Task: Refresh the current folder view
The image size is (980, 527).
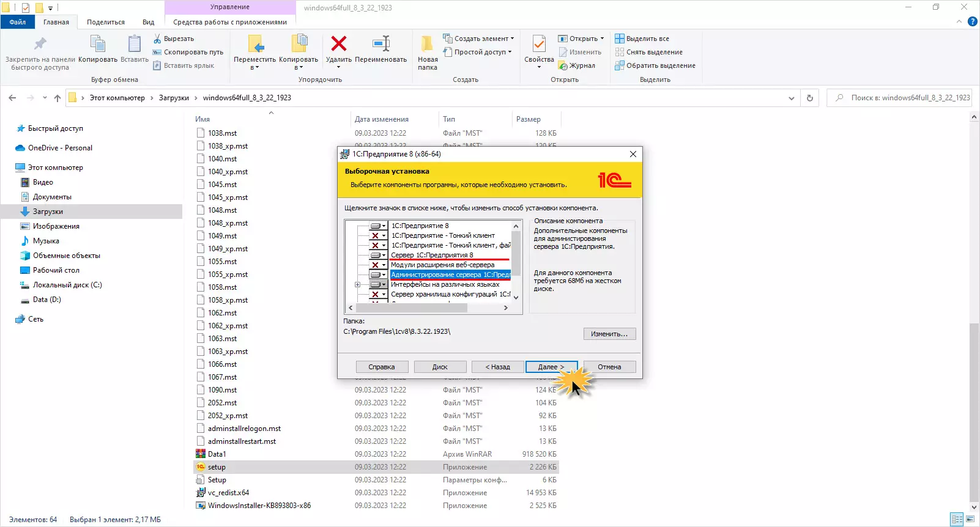Action: (x=810, y=98)
